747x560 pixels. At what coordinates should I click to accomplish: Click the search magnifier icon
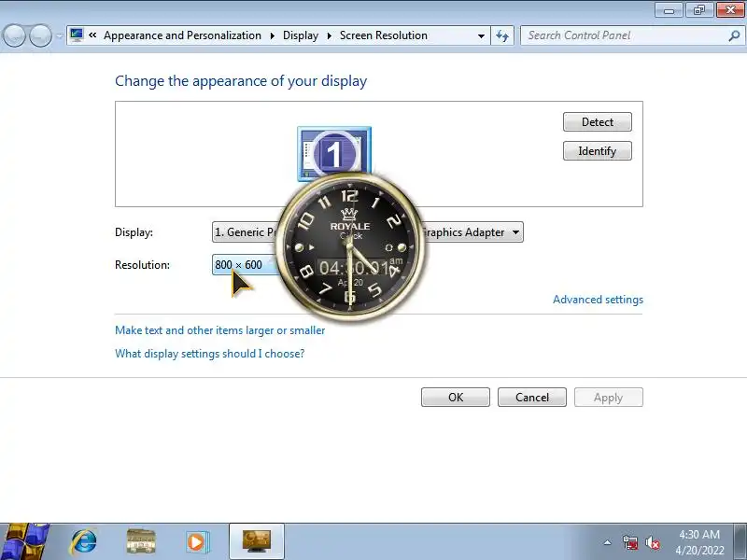pos(734,35)
